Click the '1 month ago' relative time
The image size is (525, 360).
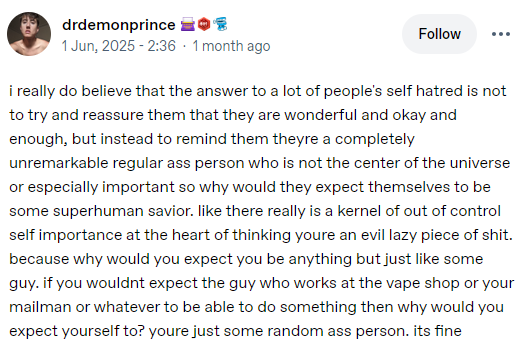(x=231, y=46)
